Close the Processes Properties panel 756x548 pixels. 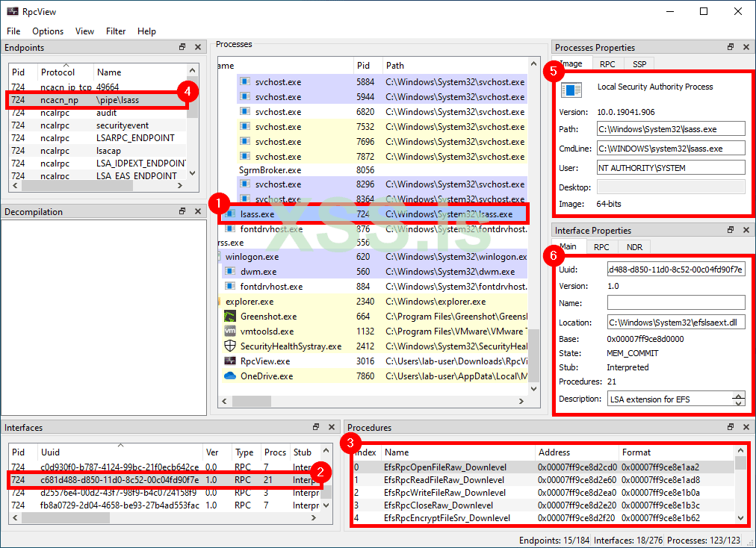pos(746,47)
